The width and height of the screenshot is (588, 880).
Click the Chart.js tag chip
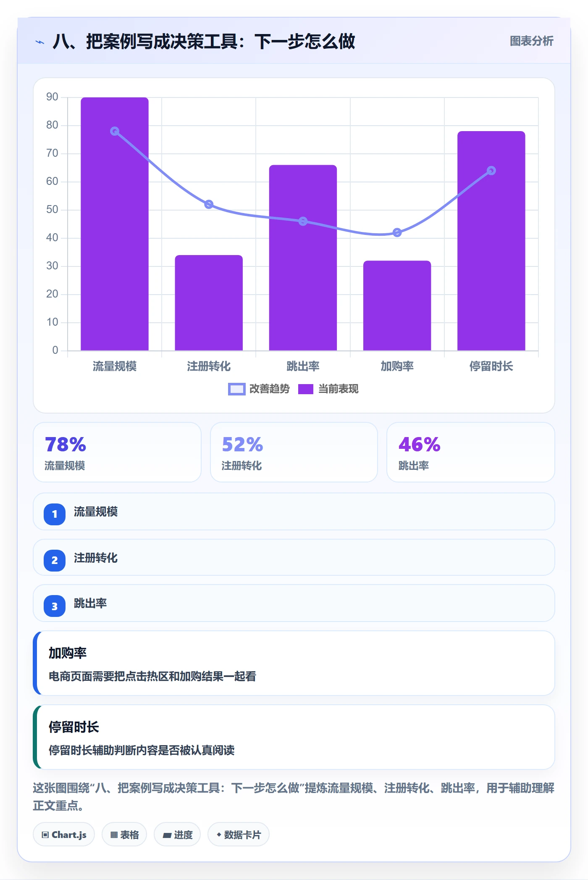pyautogui.click(x=64, y=835)
